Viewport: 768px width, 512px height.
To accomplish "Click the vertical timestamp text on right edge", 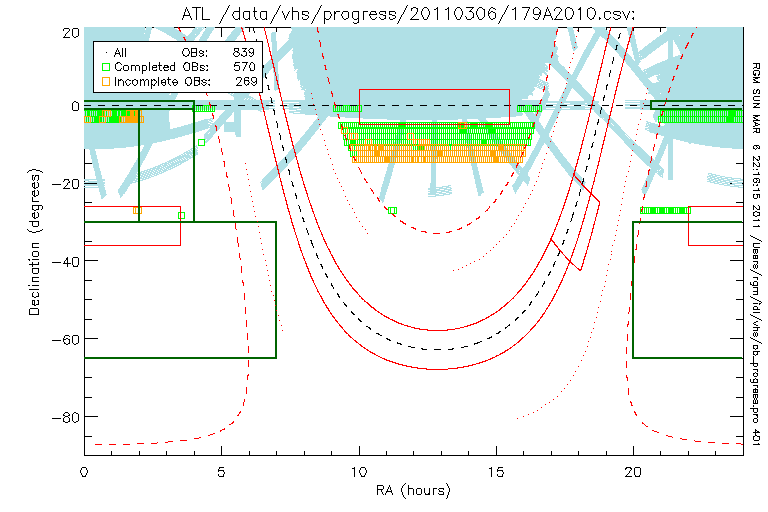I will [756, 240].
